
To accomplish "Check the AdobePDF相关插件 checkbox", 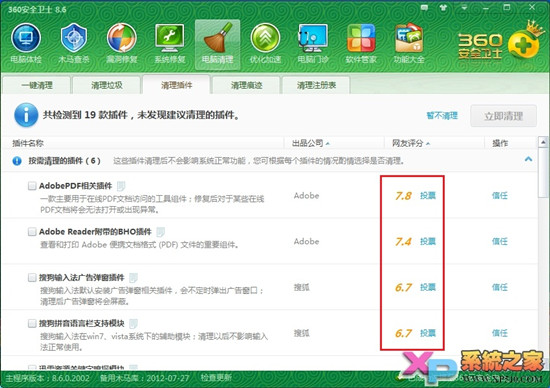I will tap(32, 186).
